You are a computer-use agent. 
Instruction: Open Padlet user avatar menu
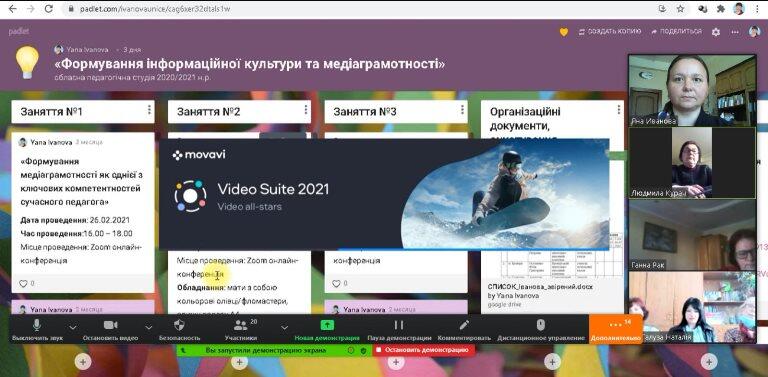(754, 31)
